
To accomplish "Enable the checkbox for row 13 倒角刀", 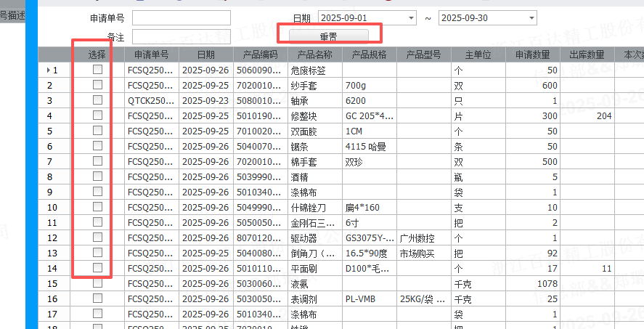I will coord(97,253).
